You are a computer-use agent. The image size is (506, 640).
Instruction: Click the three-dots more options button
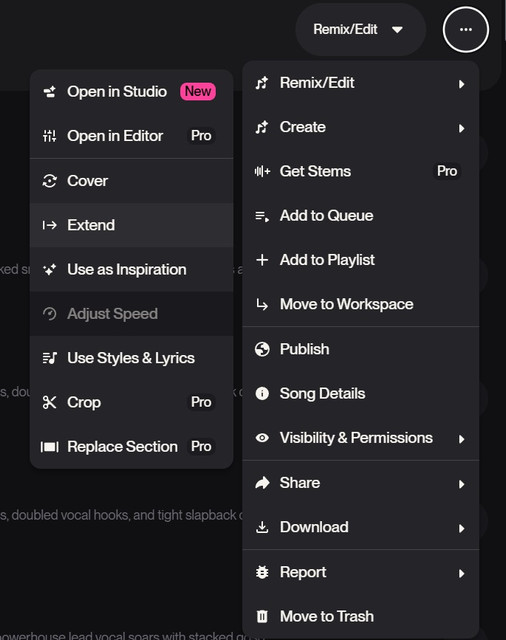coord(466,29)
